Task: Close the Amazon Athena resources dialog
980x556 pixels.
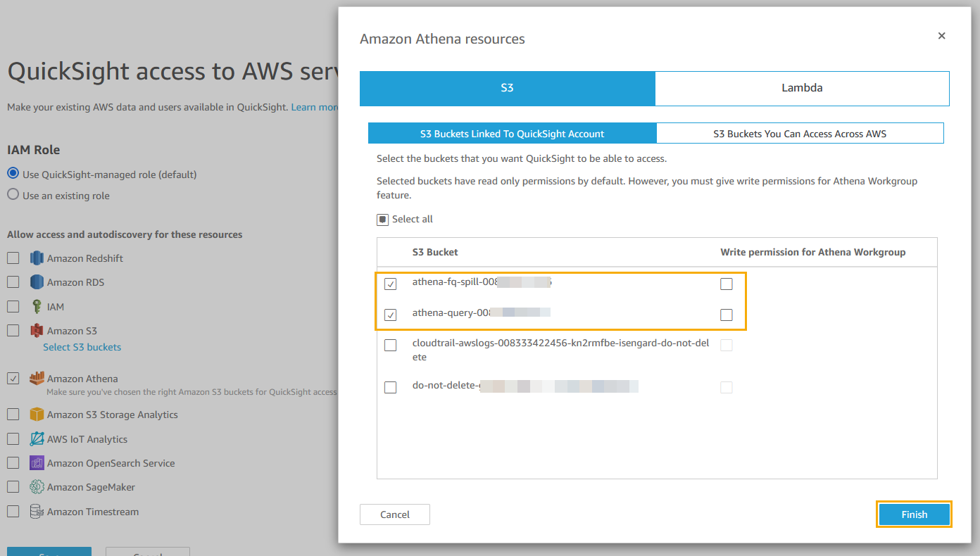Action: pyautogui.click(x=941, y=36)
